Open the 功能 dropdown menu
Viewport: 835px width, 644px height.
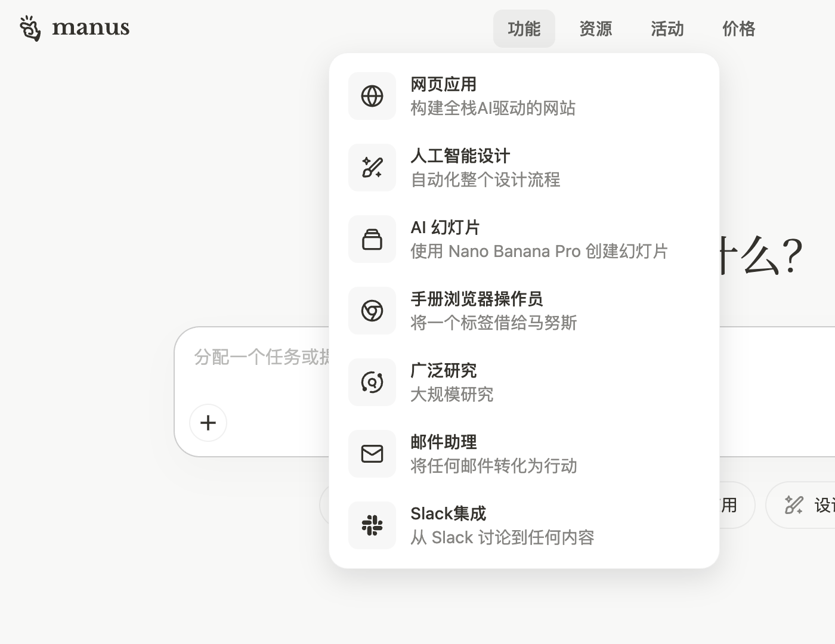[x=524, y=28]
